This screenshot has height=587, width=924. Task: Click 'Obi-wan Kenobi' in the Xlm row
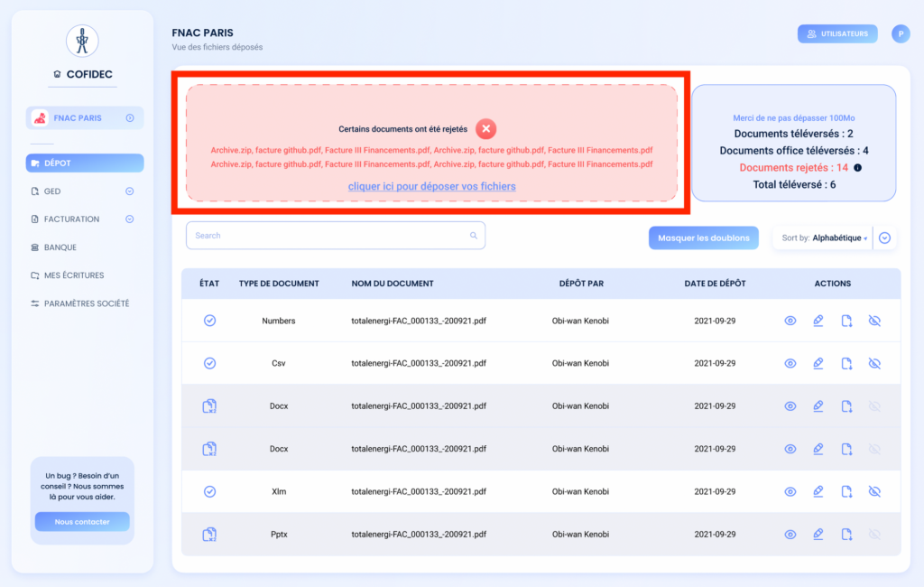580,491
